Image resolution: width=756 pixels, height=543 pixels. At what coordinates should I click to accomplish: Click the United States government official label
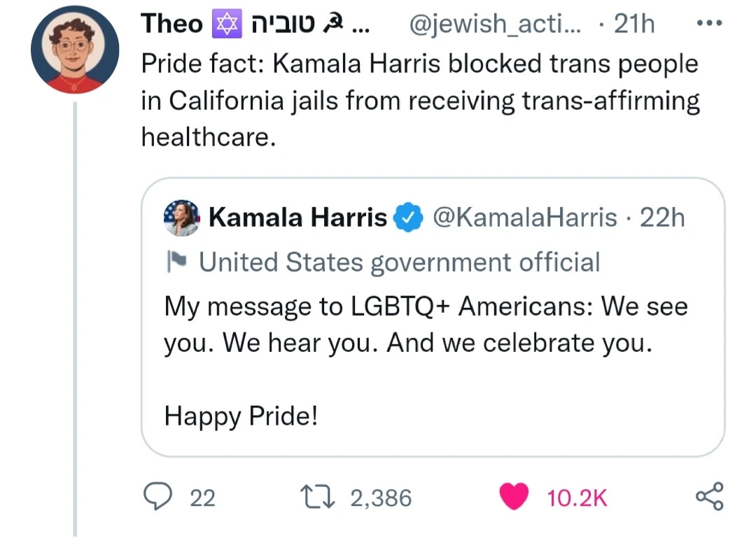tap(400, 262)
